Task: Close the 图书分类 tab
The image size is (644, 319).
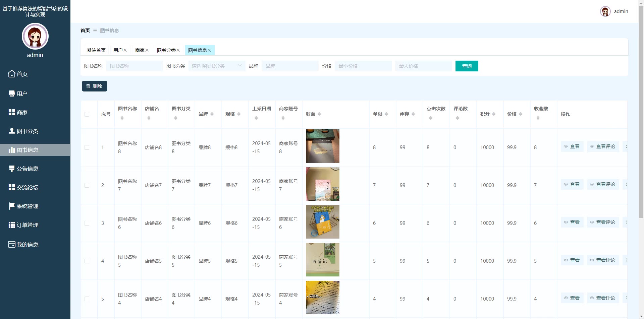Action: coord(178,50)
